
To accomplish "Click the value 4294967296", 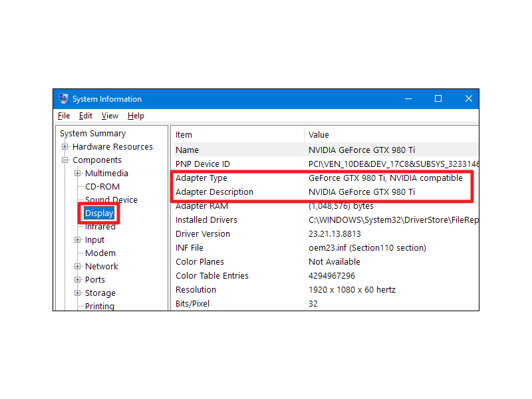I will (x=331, y=275).
